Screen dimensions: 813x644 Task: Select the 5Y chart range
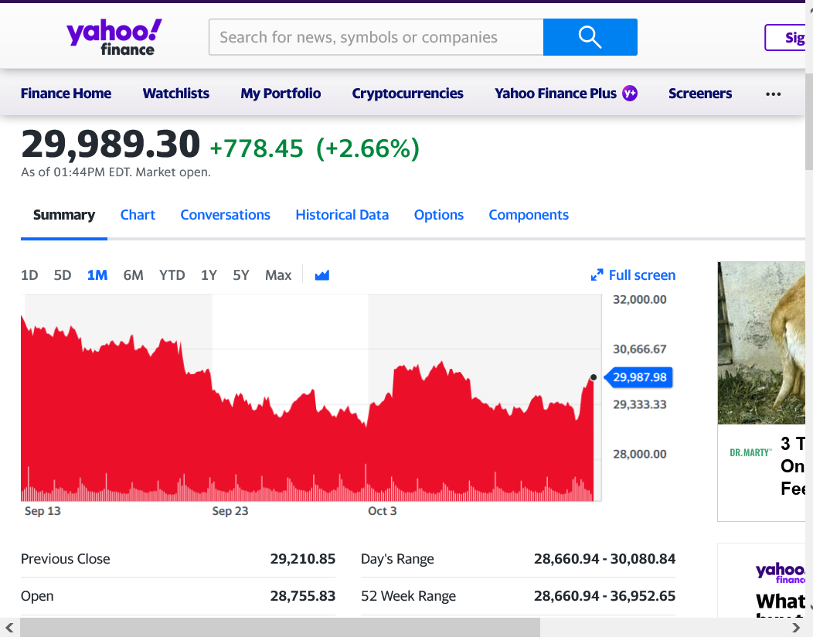(241, 274)
